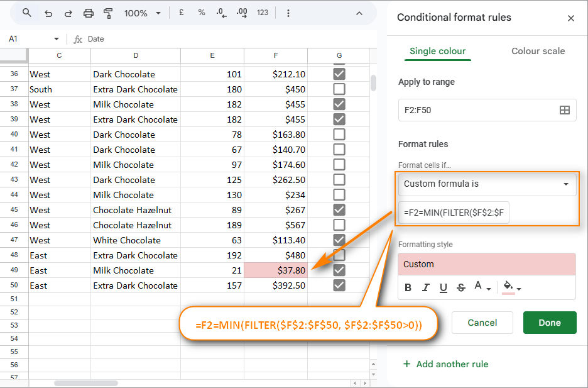
Task: Click the Print icon
Action: [88, 13]
